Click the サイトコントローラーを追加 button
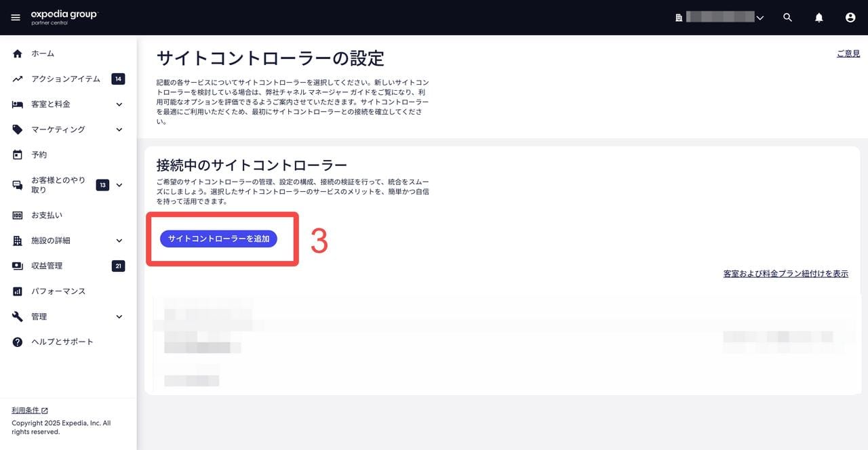 coord(218,239)
